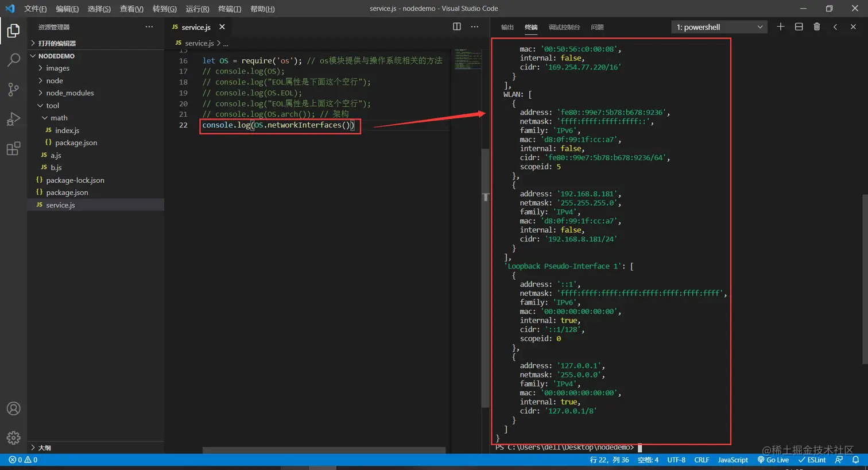
Task: Open the Run and Debug view
Action: pyautogui.click(x=13, y=119)
